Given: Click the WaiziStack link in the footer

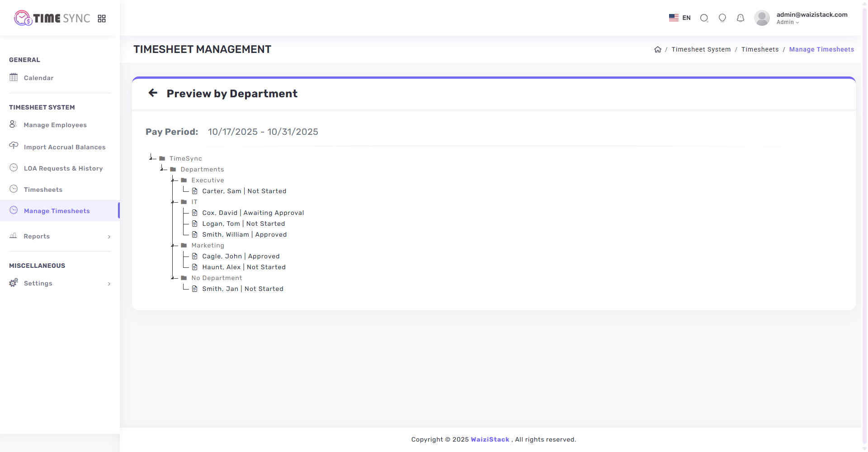Looking at the screenshot, I should (490, 439).
